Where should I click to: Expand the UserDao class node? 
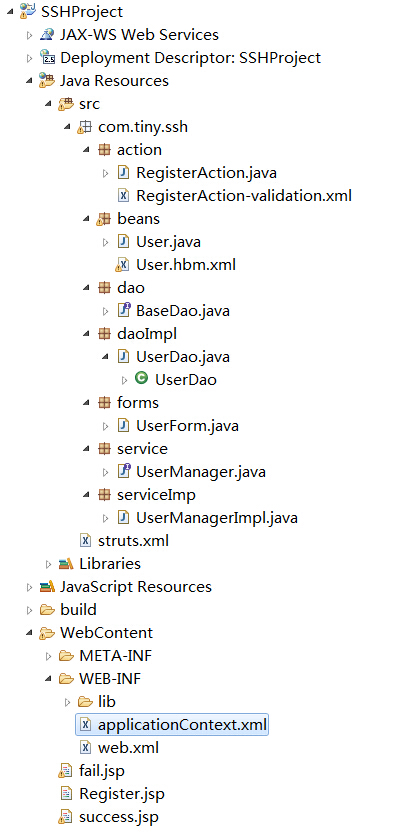pyautogui.click(x=125, y=380)
